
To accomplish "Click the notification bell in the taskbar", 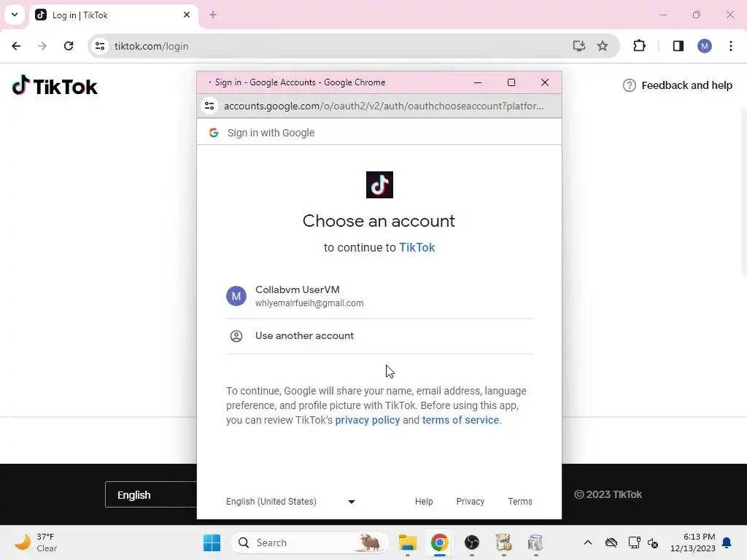I will [x=727, y=542].
